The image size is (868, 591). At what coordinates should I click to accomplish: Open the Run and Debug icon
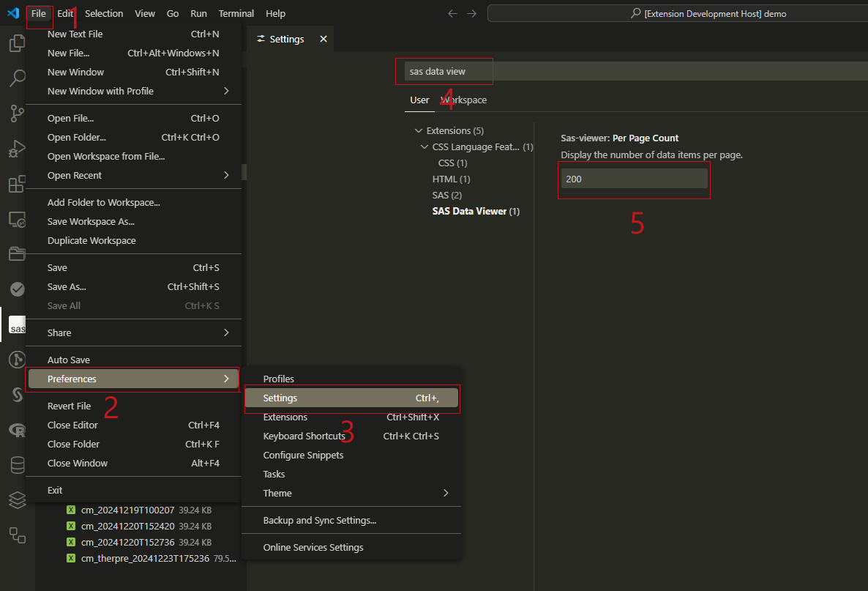[x=17, y=149]
